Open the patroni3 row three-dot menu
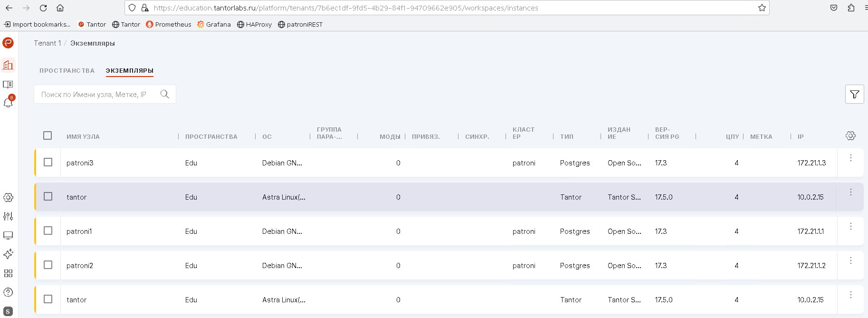 [x=850, y=158]
